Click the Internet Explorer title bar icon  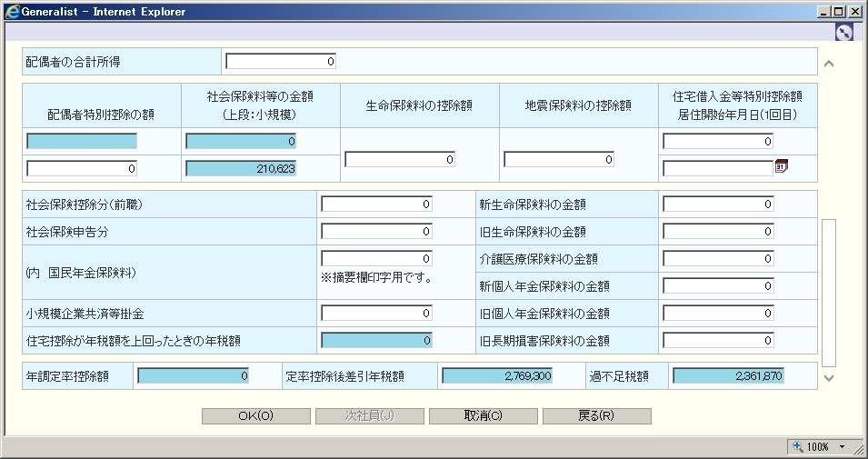(12, 12)
